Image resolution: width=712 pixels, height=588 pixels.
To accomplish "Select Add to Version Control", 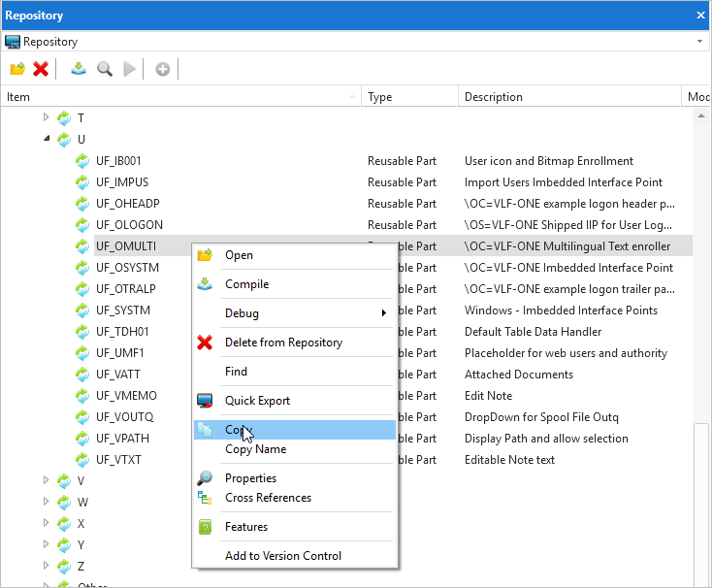I will tap(283, 556).
